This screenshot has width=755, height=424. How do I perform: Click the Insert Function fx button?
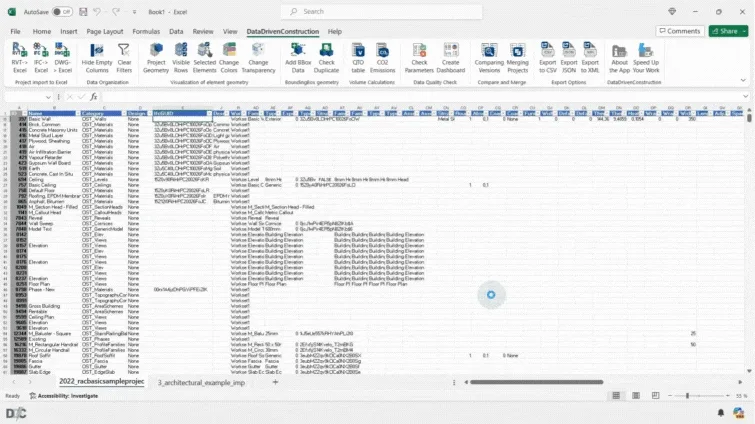point(94,97)
